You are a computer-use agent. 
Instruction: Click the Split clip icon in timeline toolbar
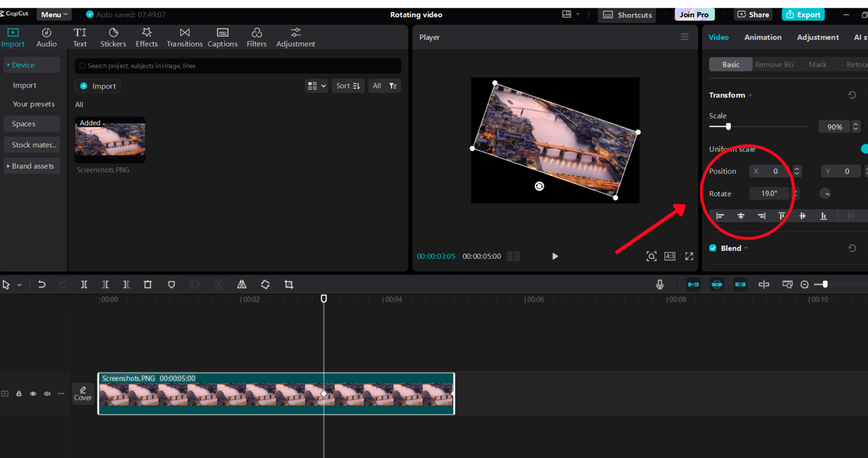point(84,285)
